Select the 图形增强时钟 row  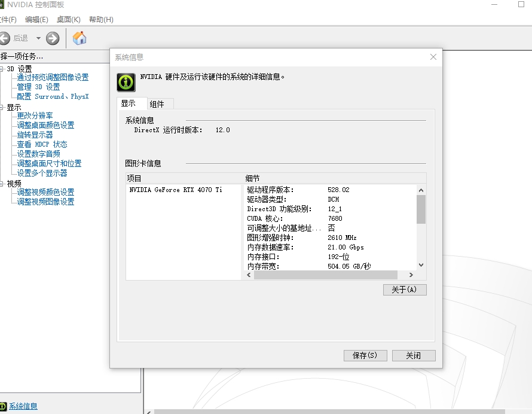[330, 238]
